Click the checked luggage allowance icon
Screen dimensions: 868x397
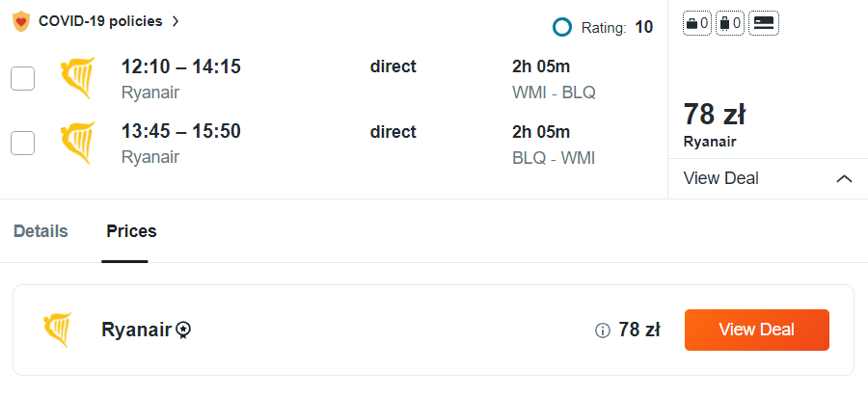pos(730,24)
